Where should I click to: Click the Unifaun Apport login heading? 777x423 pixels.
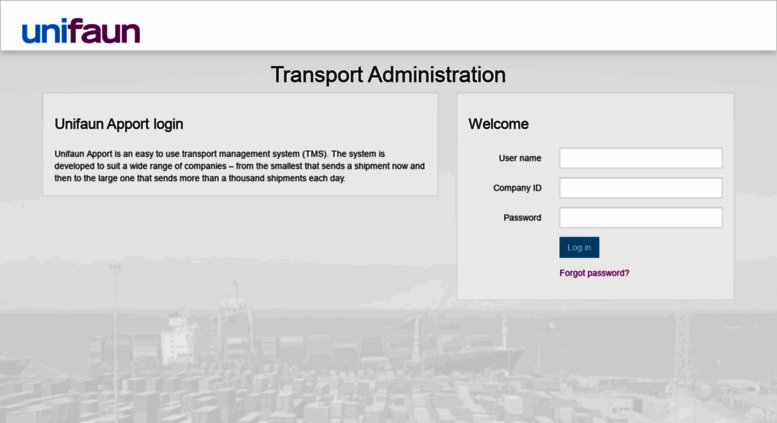click(119, 124)
